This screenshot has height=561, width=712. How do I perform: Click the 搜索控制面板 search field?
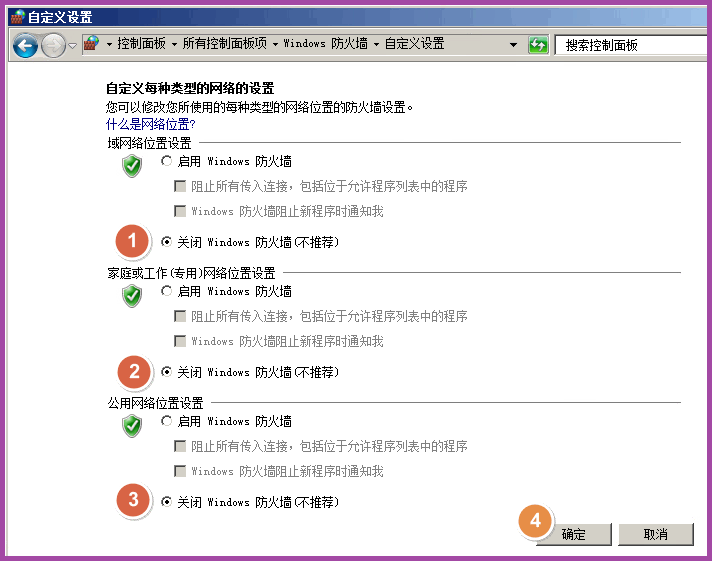click(633, 45)
